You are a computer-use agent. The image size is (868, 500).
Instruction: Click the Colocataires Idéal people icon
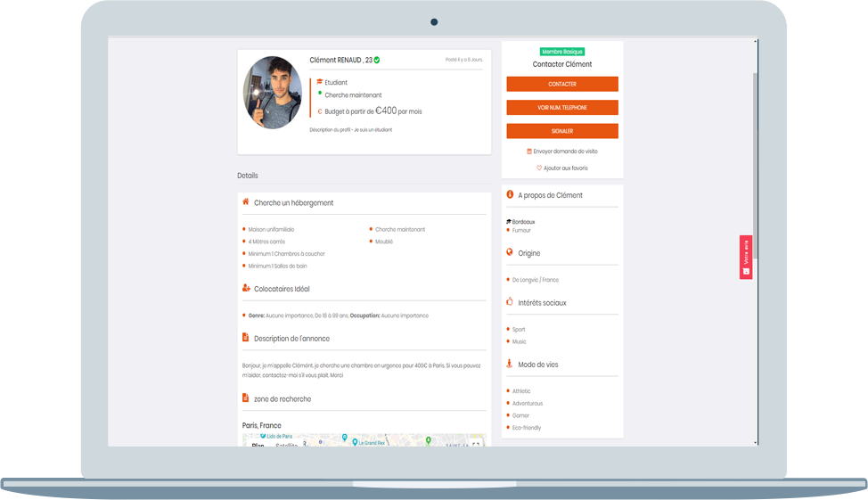245,288
